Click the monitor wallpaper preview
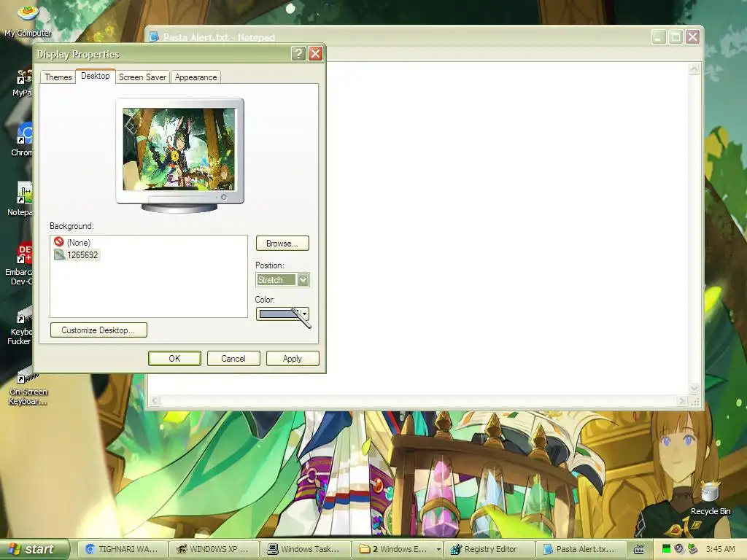The width and height of the screenshot is (747, 560). pos(179,149)
